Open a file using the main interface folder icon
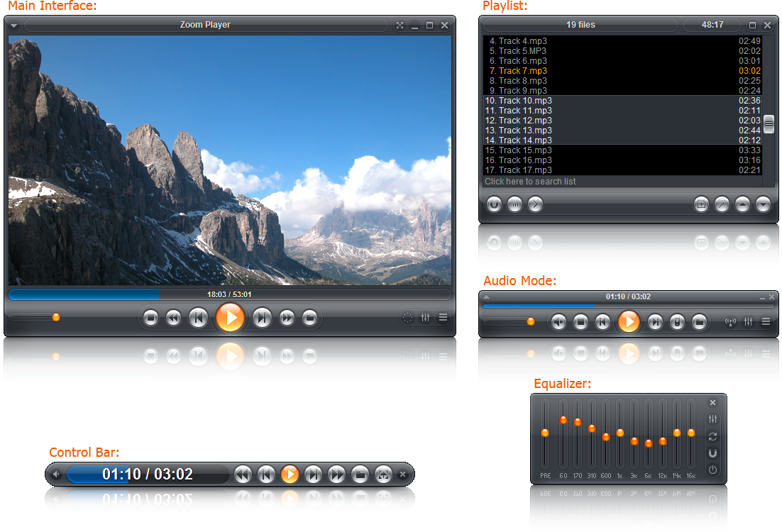 pyautogui.click(x=309, y=318)
